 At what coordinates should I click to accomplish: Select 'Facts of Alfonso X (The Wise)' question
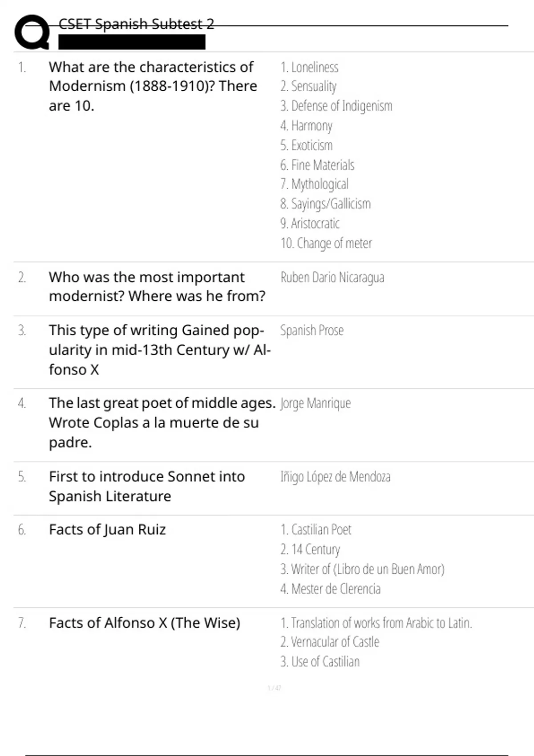145,623
